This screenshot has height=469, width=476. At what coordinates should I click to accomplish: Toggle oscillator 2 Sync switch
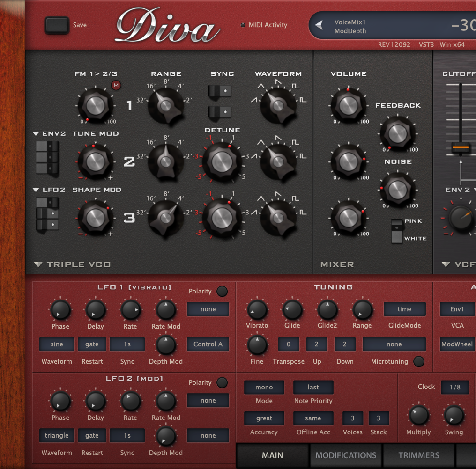click(x=220, y=91)
